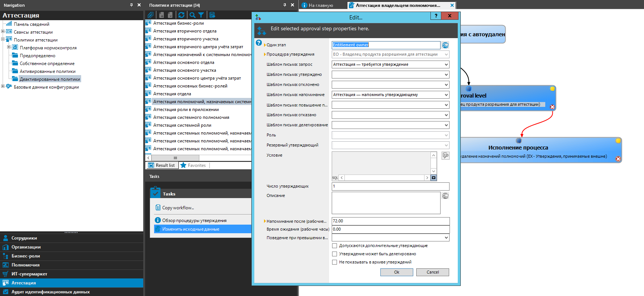Select Аттестация роли в приложении policy
Screen dimensions: 644x296
(x=186, y=110)
